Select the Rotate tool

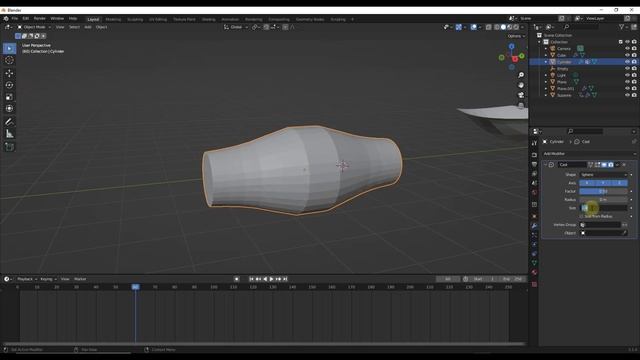click(x=9, y=85)
